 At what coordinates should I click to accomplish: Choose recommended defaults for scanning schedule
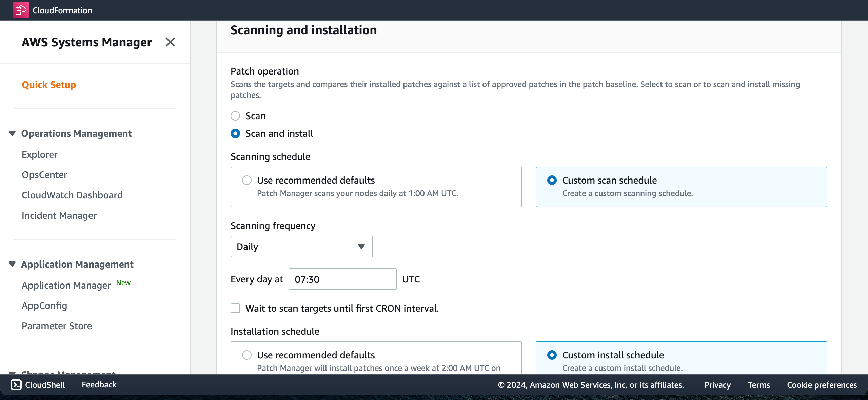coord(247,180)
